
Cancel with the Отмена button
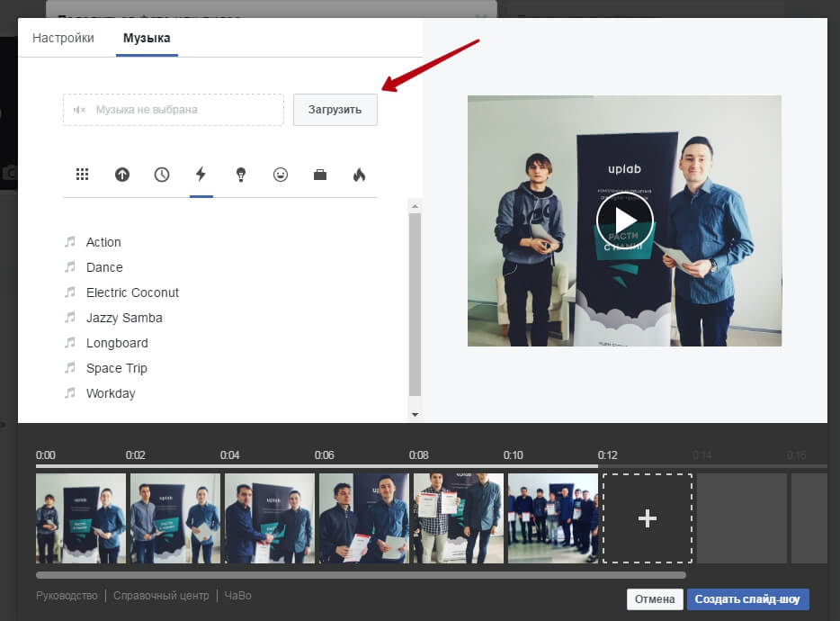(x=655, y=599)
